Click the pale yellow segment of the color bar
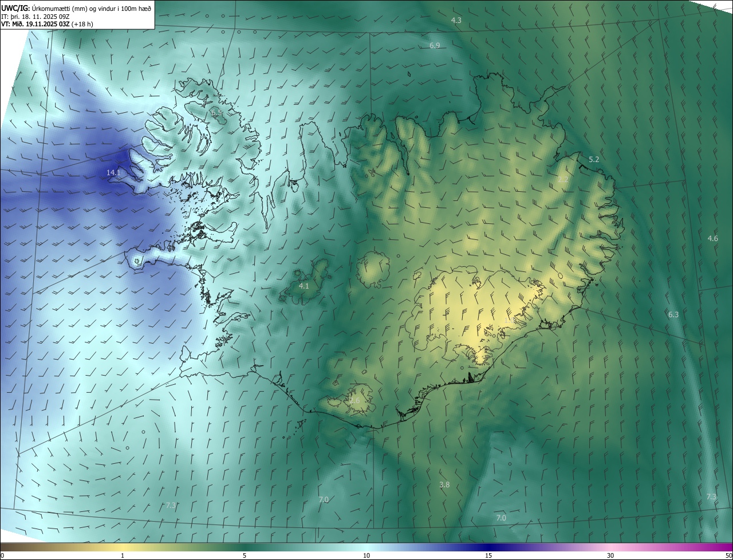 coord(123,547)
